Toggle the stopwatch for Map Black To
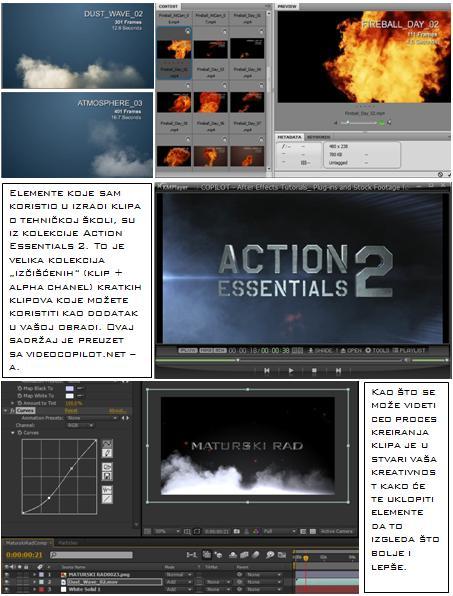The image size is (453, 596). pyautogui.click(x=19, y=388)
